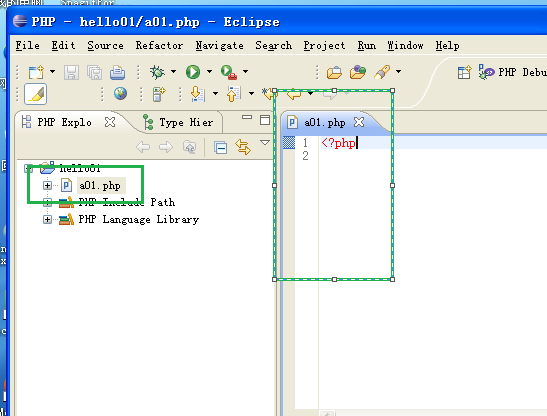Expand the PHP Language Library node
Image resolution: width=547 pixels, height=416 pixels.
pos(47,220)
